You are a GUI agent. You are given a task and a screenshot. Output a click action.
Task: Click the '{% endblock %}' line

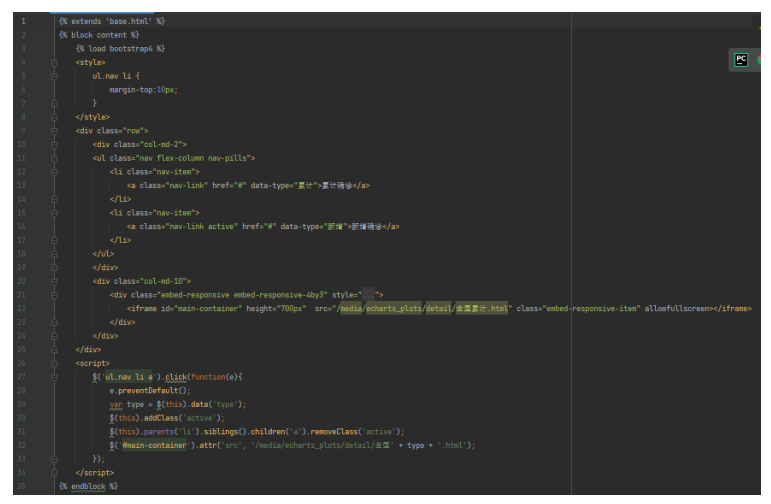point(89,487)
